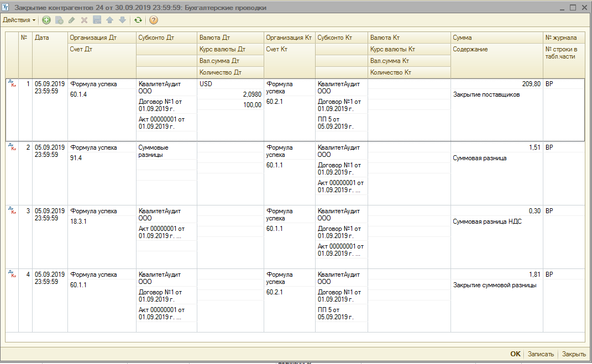Click the Save floppy disk icon
592x364 pixels.
click(97, 20)
